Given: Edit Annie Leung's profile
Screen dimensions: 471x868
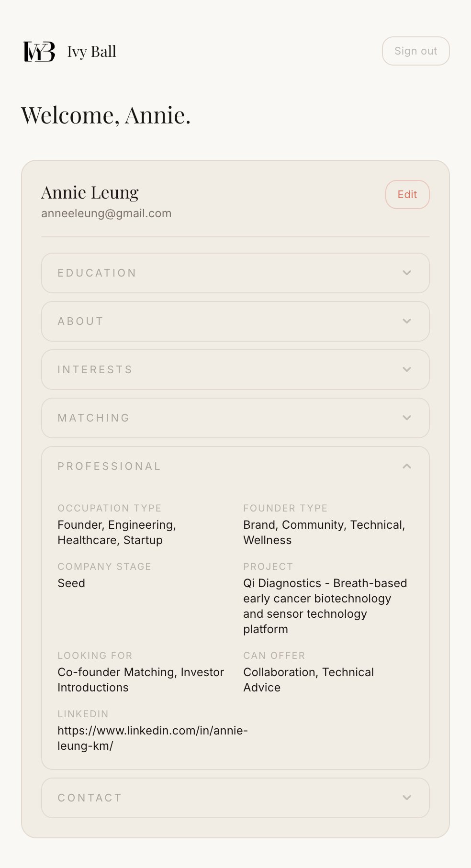Looking at the screenshot, I should coord(407,194).
